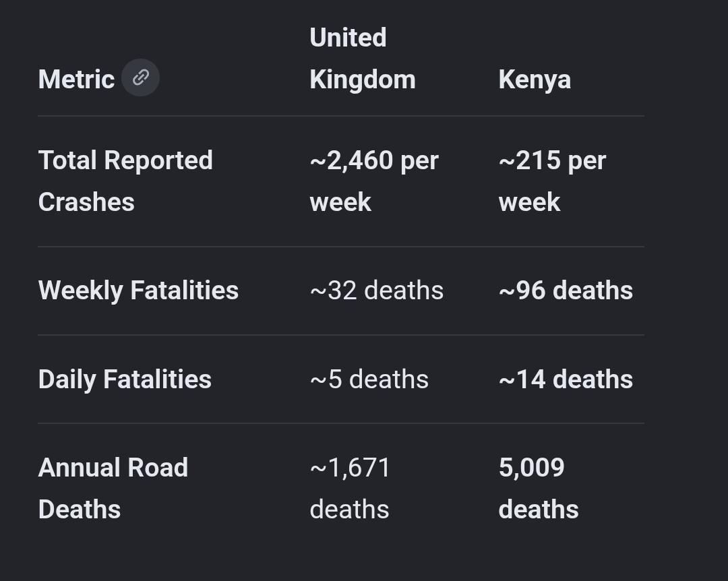Select the ~5 deaths cell
This screenshot has width=728, height=581.
369,379
